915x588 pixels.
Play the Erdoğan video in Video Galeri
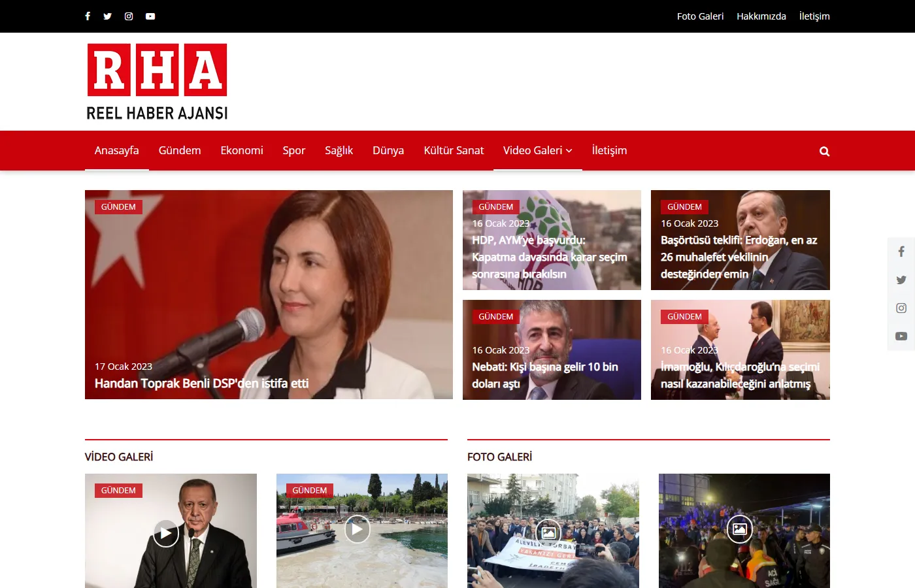166,533
